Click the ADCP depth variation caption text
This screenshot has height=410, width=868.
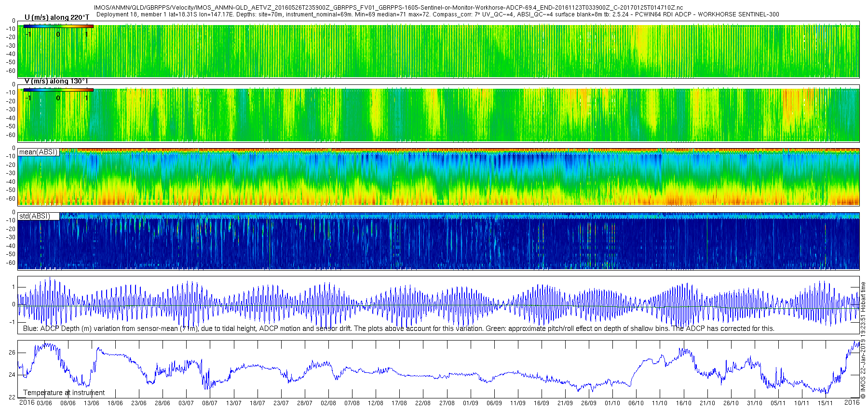pos(399,328)
